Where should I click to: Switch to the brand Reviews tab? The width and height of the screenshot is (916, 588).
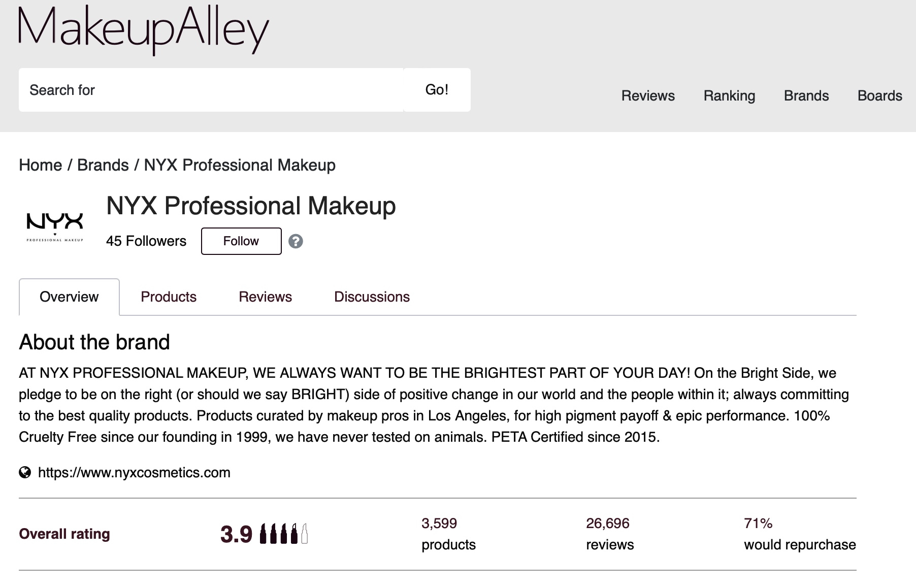pyautogui.click(x=266, y=297)
